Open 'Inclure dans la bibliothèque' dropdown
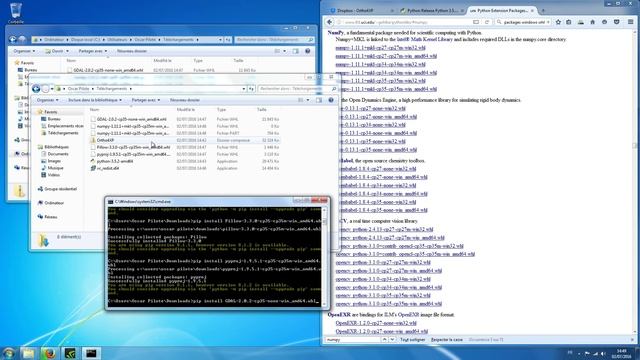The image size is (640, 360). click(95, 100)
